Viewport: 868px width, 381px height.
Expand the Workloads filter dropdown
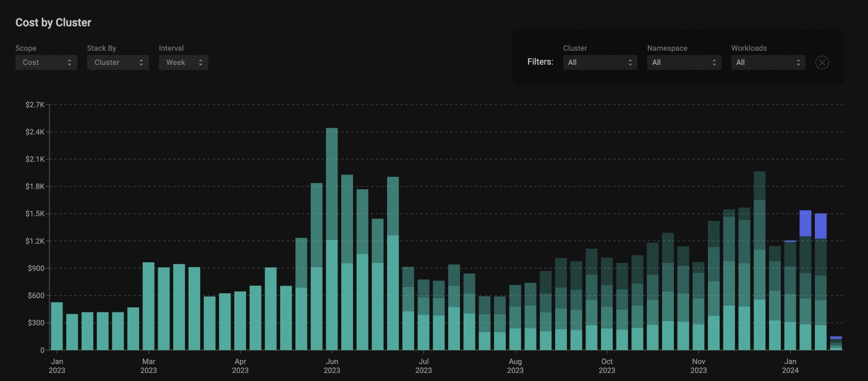[x=767, y=62]
